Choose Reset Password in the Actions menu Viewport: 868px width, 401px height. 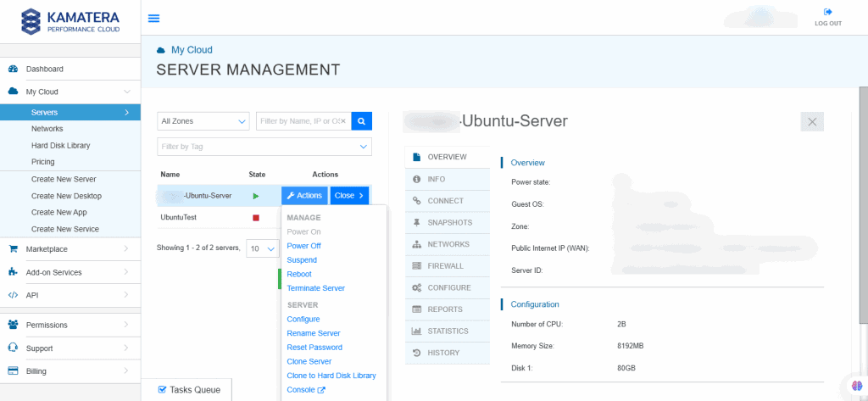pos(314,348)
